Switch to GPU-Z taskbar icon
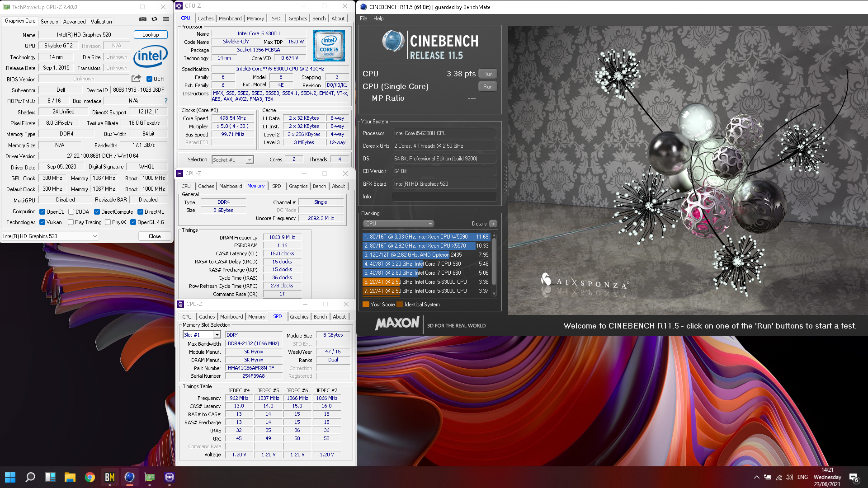The width and height of the screenshot is (868, 488). (150, 477)
